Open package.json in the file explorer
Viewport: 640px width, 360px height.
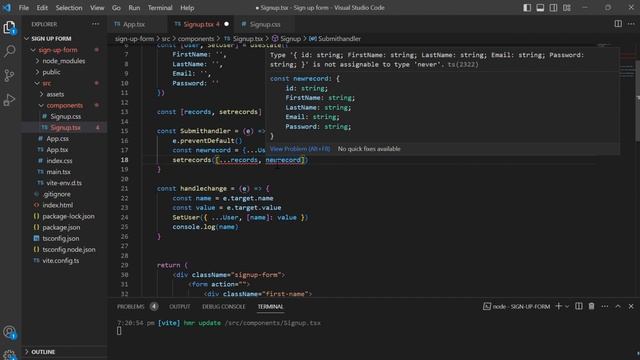coord(61,227)
